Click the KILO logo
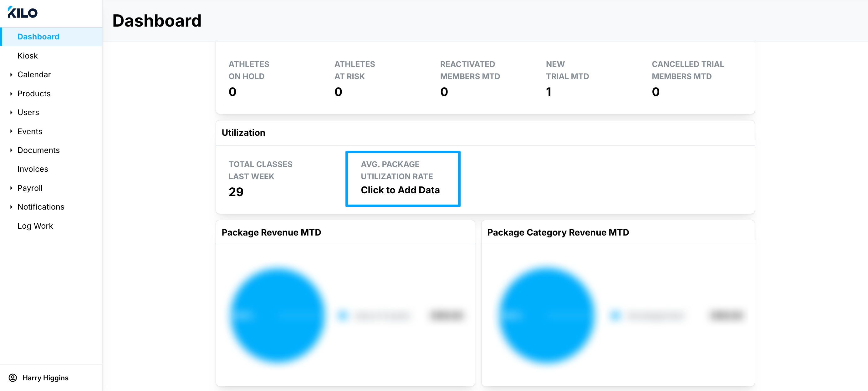This screenshot has width=868, height=391. click(x=23, y=13)
